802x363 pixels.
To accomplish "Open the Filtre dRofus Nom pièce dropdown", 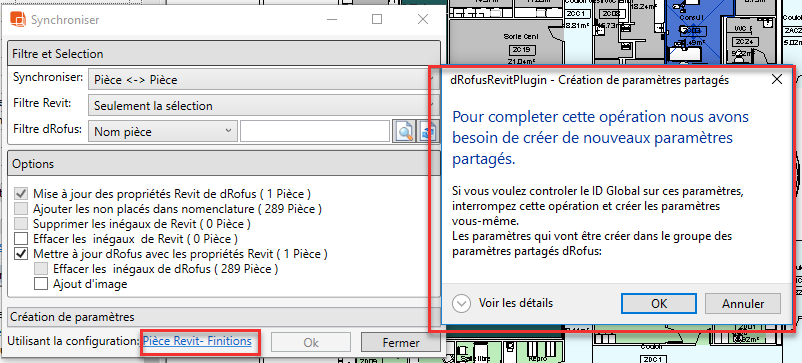I will coord(163,132).
